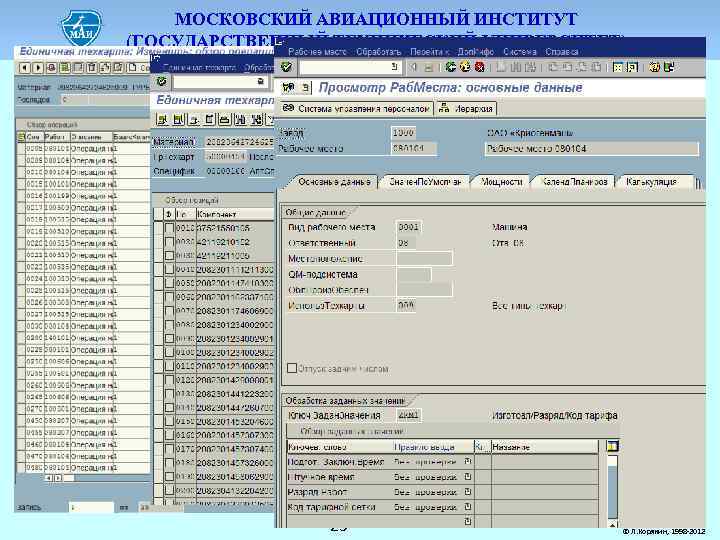Switch to the КалендПланиров tab
The width and height of the screenshot is (720, 540).
(574, 182)
